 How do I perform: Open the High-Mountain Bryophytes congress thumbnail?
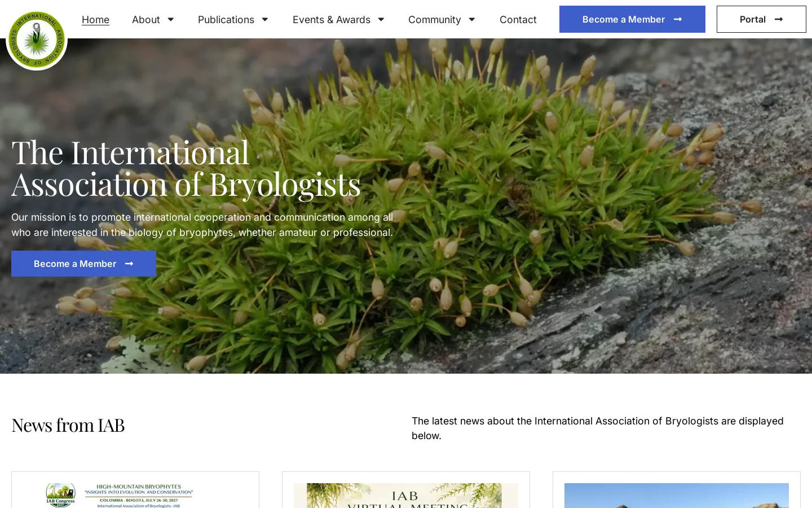point(135,496)
